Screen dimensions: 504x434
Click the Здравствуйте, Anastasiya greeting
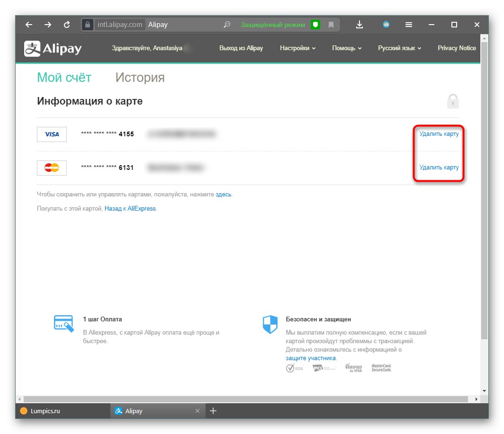tap(147, 48)
